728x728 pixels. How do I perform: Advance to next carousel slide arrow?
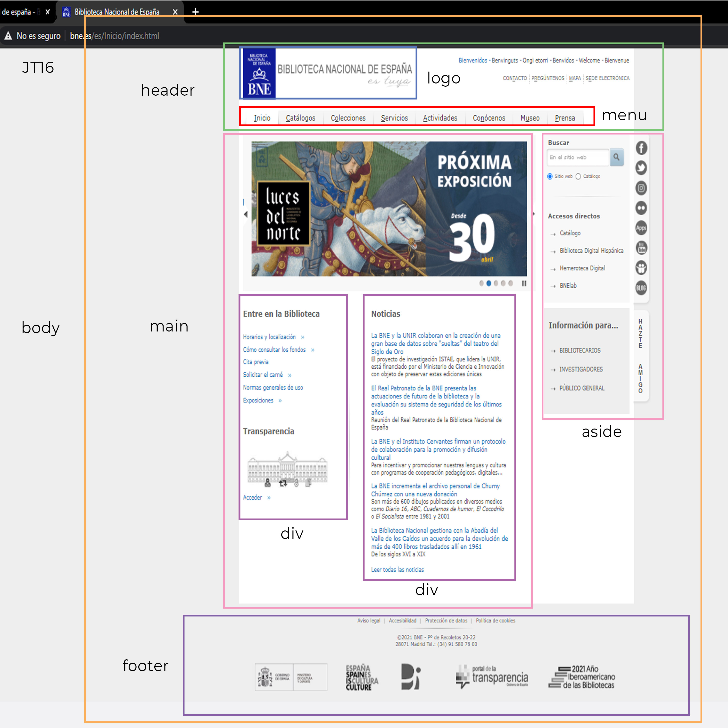click(534, 214)
